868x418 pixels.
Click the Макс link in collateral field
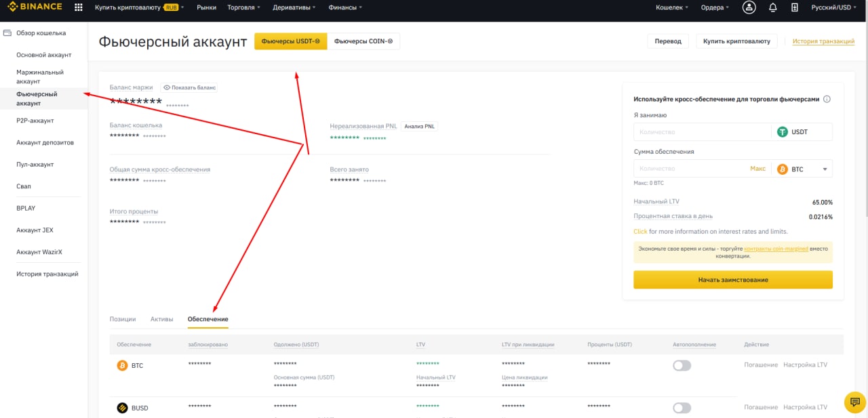757,169
